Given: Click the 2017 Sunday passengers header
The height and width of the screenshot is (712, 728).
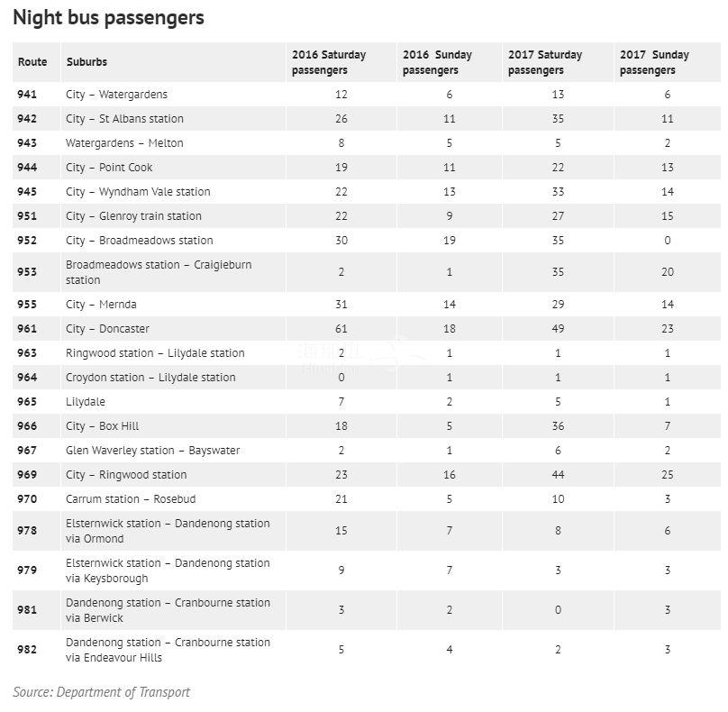Looking at the screenshot, I should tap(654, 62).
